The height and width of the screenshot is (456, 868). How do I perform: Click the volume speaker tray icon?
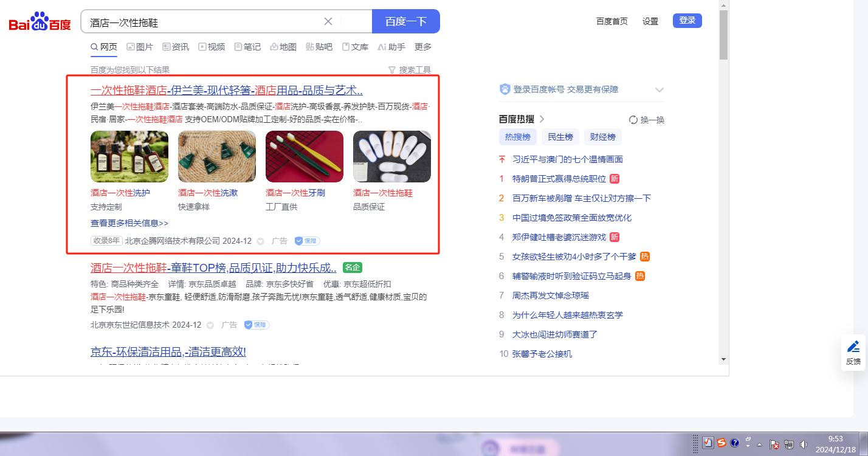point(804,444)
